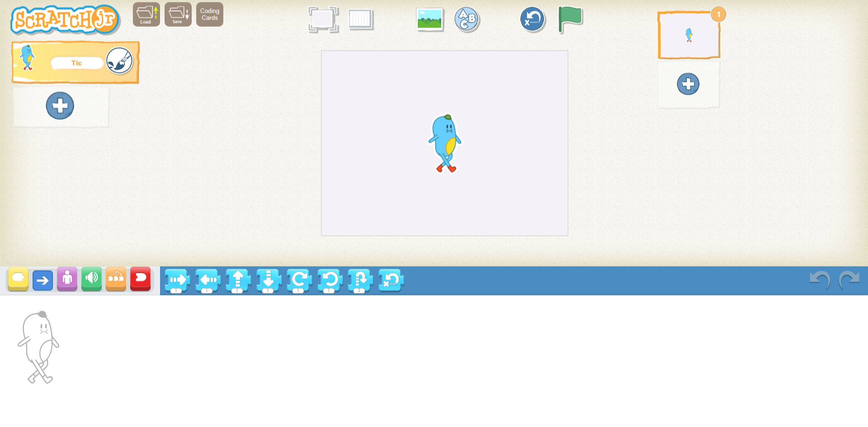
Task: Redo the last action
Action: [849, 280]
